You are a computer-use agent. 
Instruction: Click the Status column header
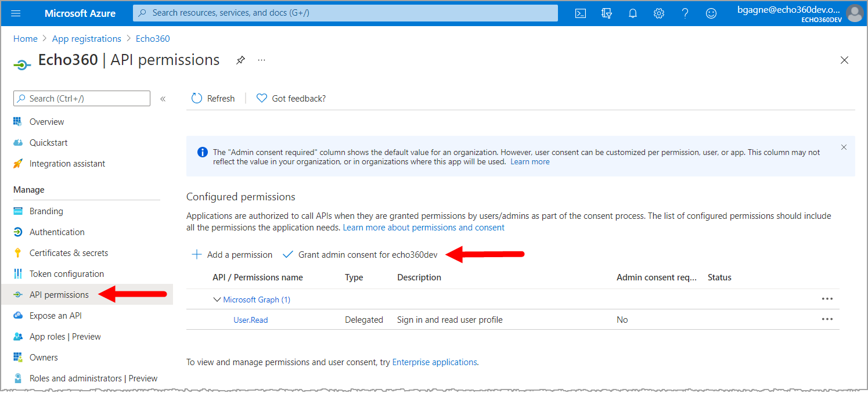[x=719, y=277]
